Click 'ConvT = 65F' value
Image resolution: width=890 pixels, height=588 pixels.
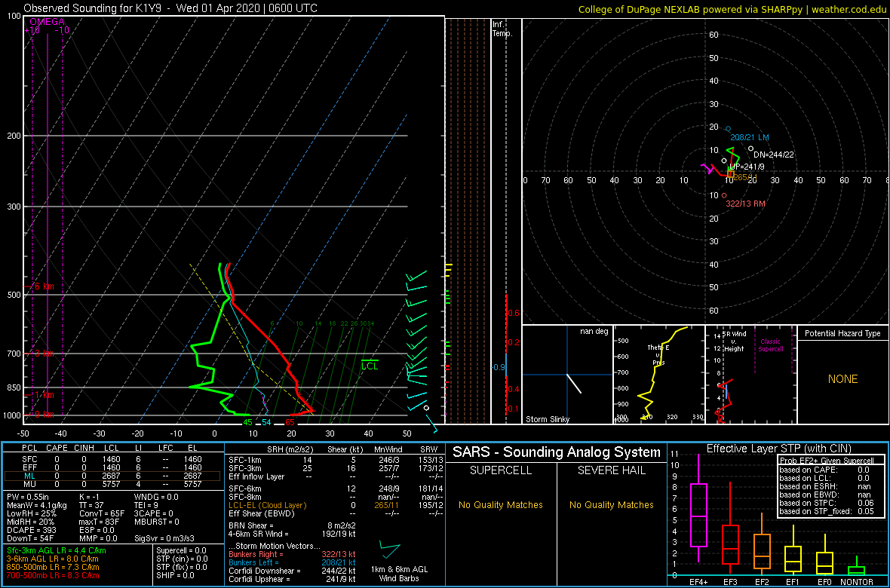tap(103, 513)
